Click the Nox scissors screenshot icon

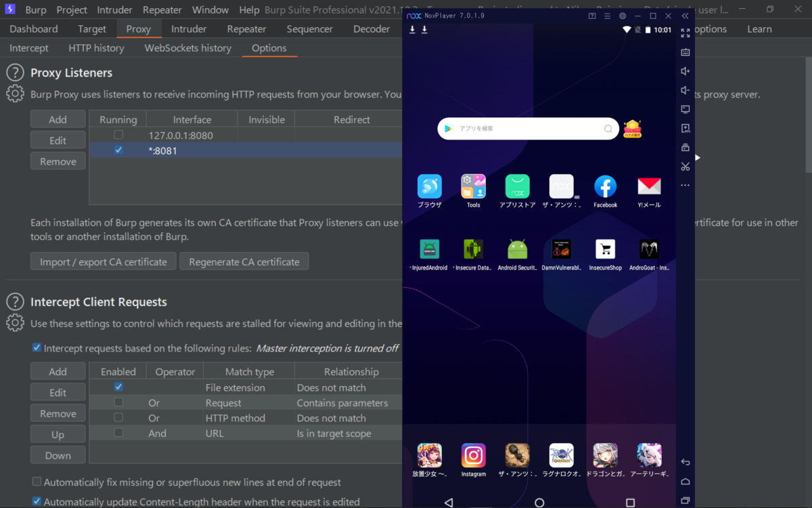point(685,166)
